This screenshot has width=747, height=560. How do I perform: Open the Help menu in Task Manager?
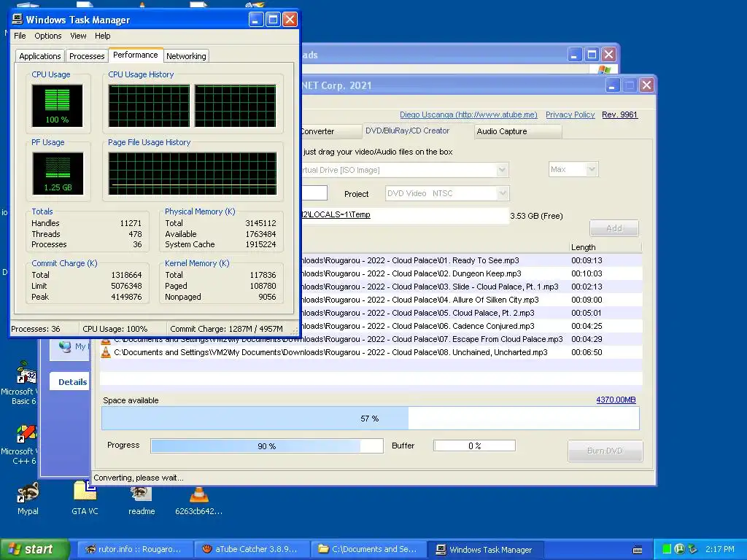(102, 36)
